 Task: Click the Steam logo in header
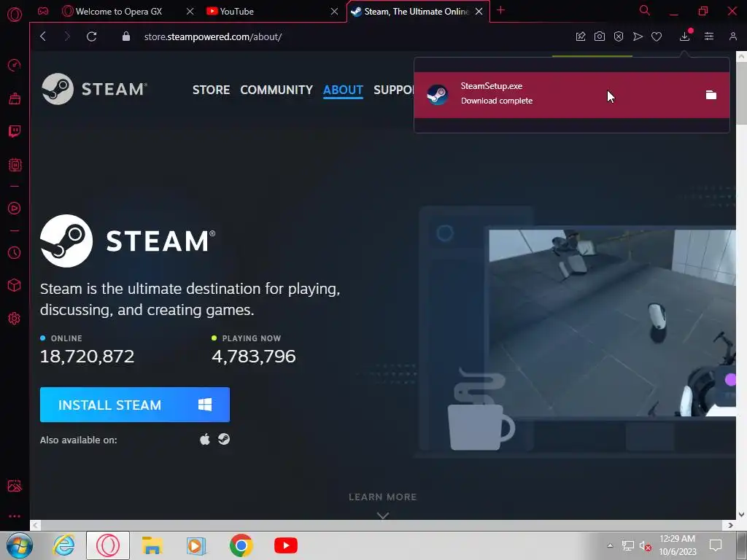coord(94,89)
